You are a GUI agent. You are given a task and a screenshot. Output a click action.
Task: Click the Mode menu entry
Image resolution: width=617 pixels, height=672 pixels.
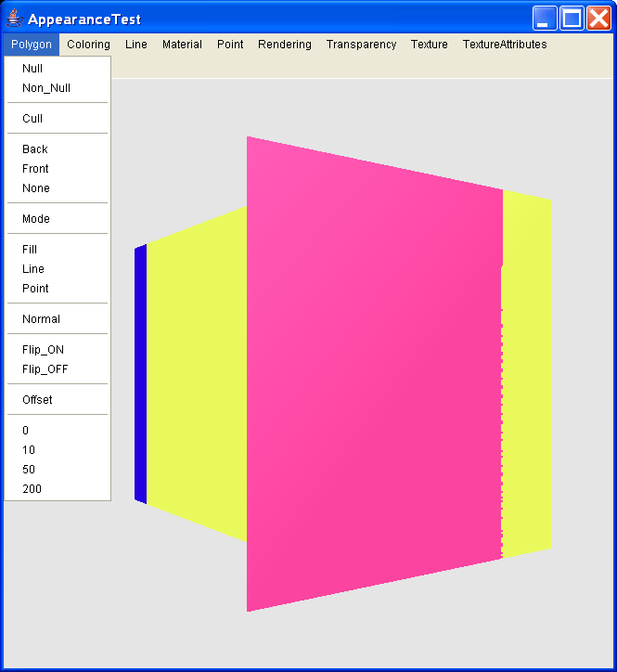click(x=58, y=219)
